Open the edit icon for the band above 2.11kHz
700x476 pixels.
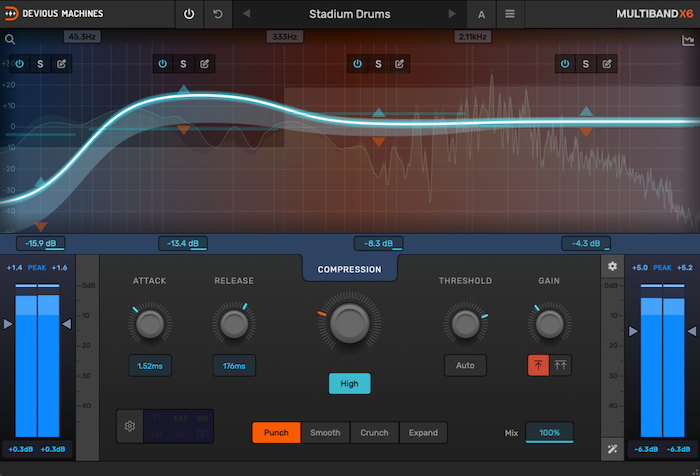click(607, 64)
